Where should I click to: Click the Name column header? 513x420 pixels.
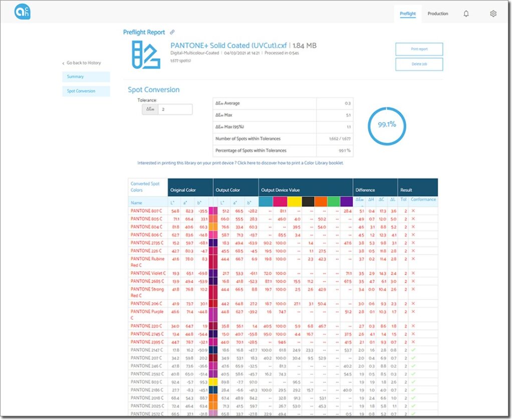click(136, 203)
